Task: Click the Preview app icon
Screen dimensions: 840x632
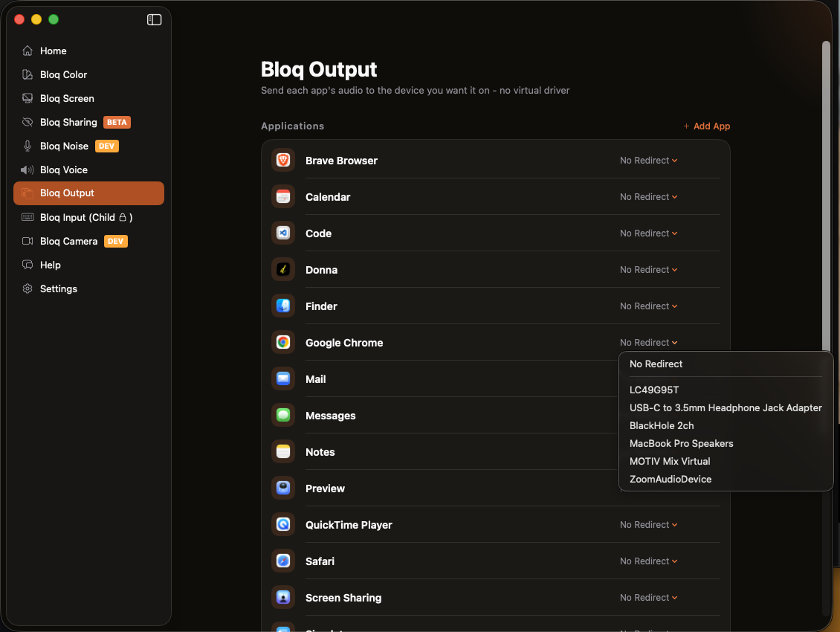Action: click(283, 488)
